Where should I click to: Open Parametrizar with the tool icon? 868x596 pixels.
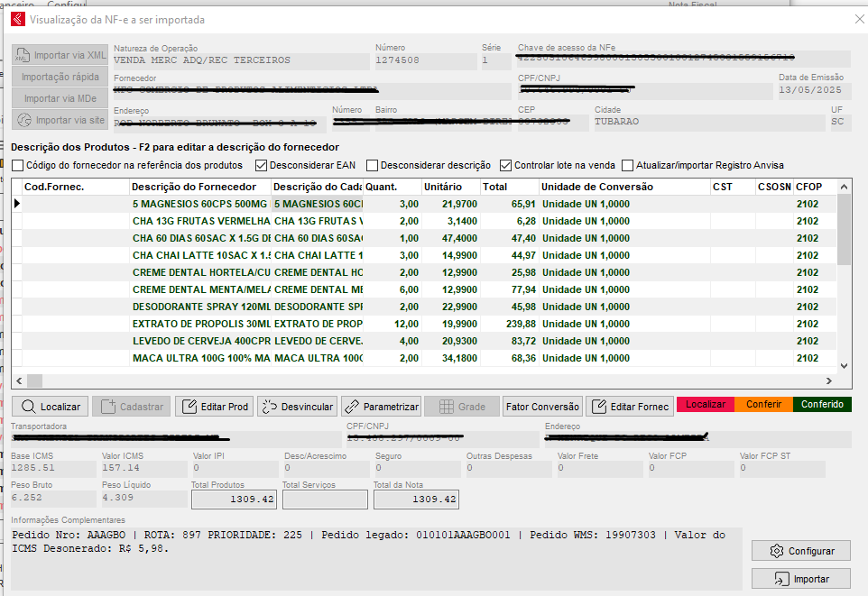click(x=352, y=407)
